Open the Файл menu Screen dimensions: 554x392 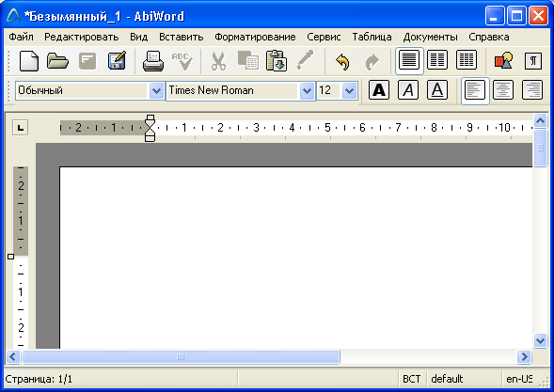click(x=22, y=37)
